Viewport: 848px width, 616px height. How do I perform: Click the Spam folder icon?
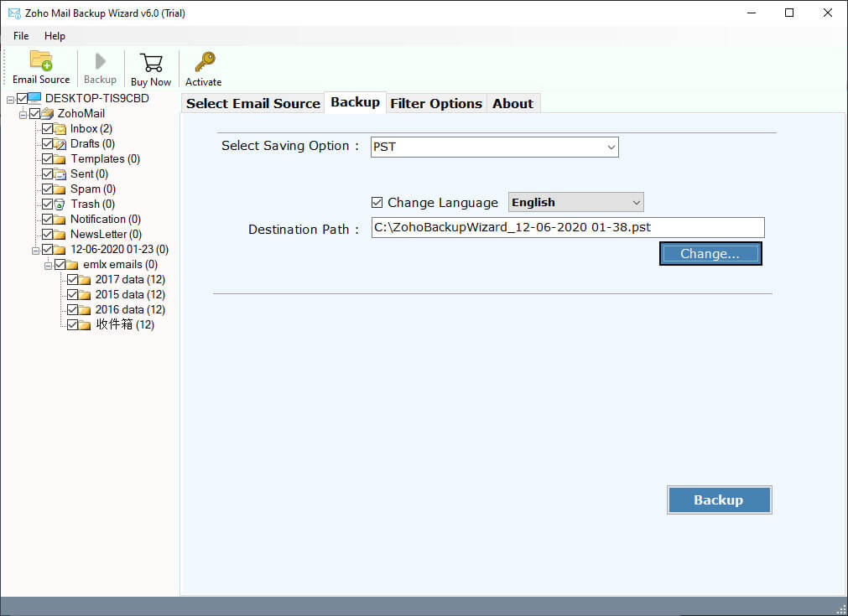pos(60,189)
